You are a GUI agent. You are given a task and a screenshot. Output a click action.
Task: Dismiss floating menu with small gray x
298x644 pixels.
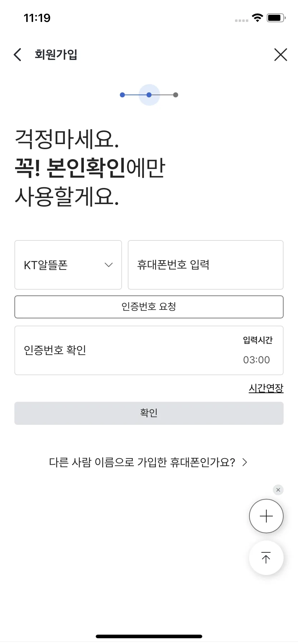pyautogui.click(x=278, y=490)
